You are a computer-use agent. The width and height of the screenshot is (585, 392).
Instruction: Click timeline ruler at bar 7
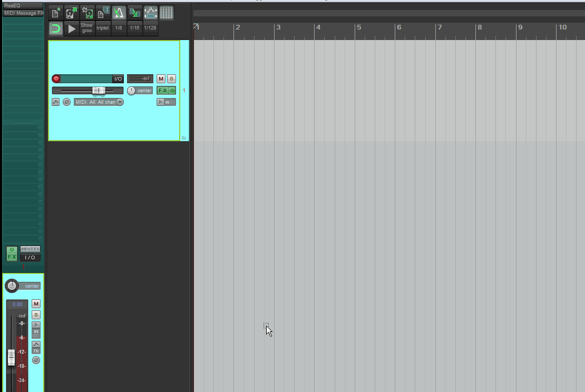coord(440,27)
